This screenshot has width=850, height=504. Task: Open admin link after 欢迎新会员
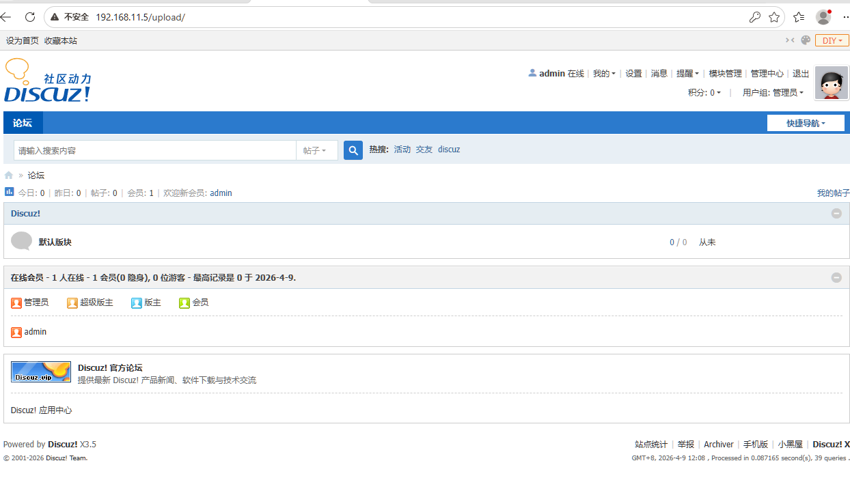(x=221, y=193)
